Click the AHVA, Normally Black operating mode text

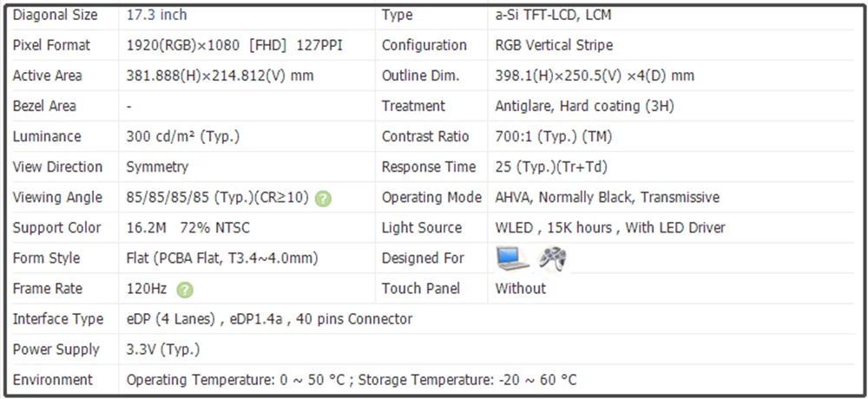click(x=607, y=197)
